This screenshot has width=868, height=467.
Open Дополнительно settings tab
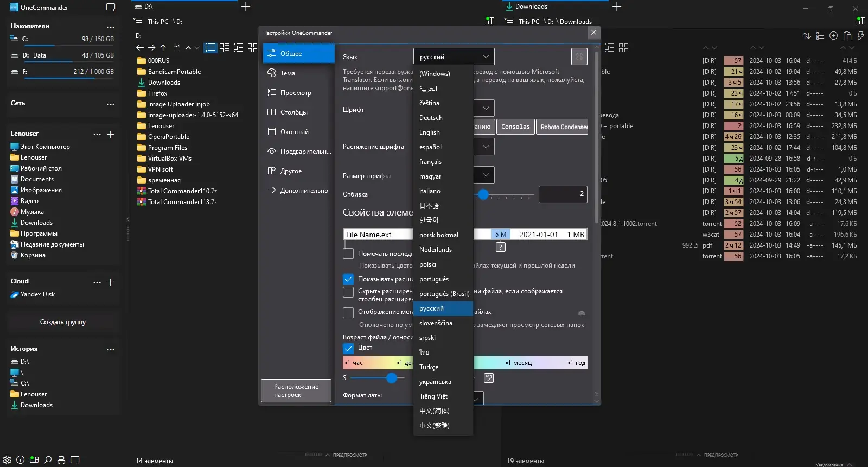[x=298, y=191]
